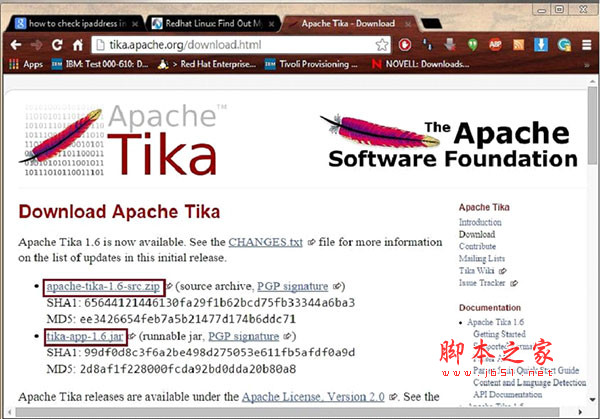Click the scroll down arrow of vertical scrollbar
The image size is (600, 419).
pyautogui.click(x=592, y=400)
